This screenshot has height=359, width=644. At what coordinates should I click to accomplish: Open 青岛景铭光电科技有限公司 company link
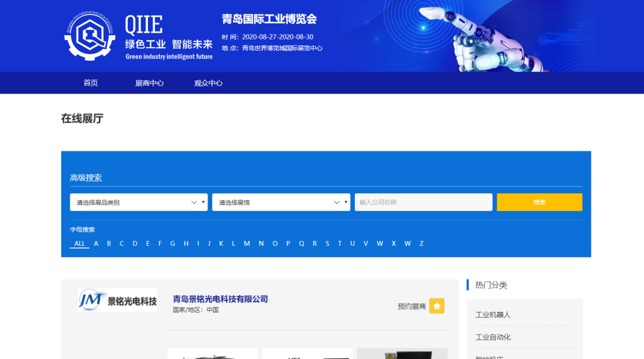point(220,299)
